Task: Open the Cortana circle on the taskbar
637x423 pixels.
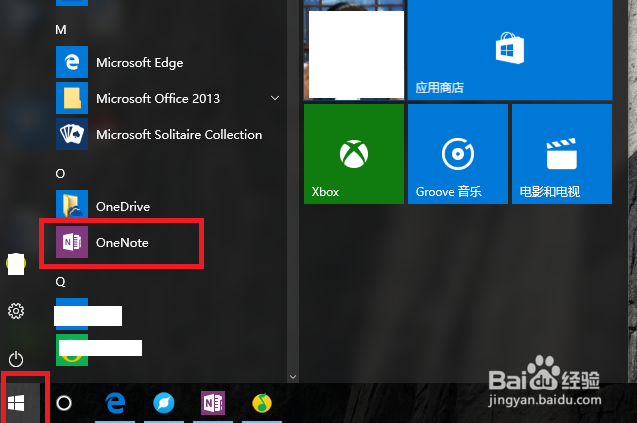Action: tap(64, 403)
